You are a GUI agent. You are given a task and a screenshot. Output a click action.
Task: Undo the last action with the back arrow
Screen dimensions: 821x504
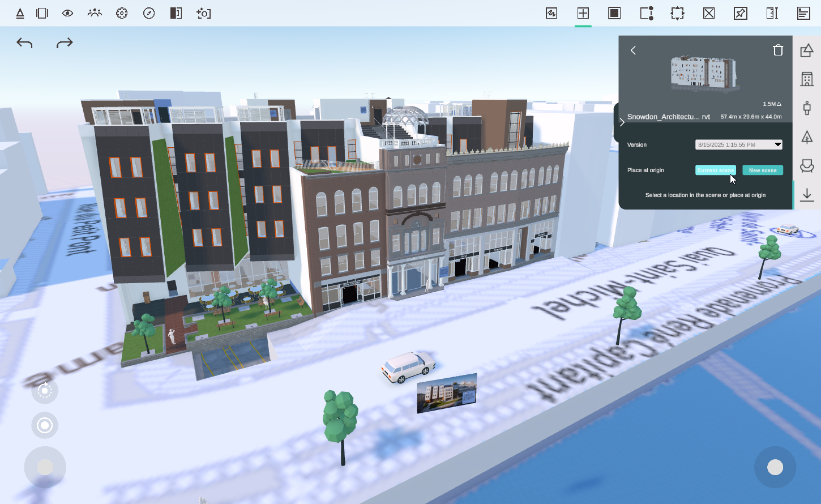24,43
